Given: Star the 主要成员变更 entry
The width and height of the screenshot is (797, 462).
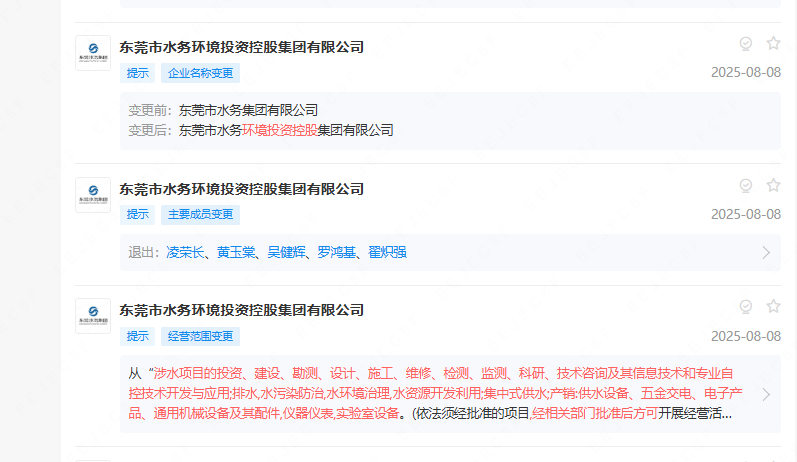Looking at the screenshot, I should tap(773, 185).
